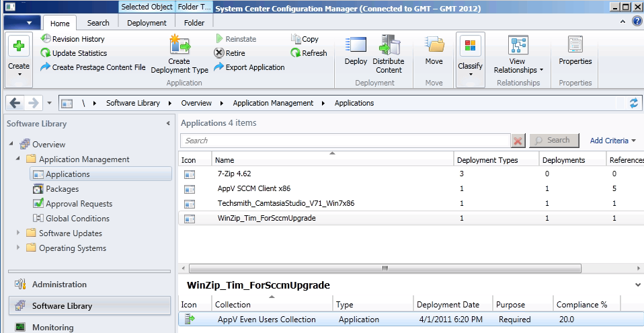Open the Classify menu
Screen dimensions: 644x333
(x=471, y=60)
